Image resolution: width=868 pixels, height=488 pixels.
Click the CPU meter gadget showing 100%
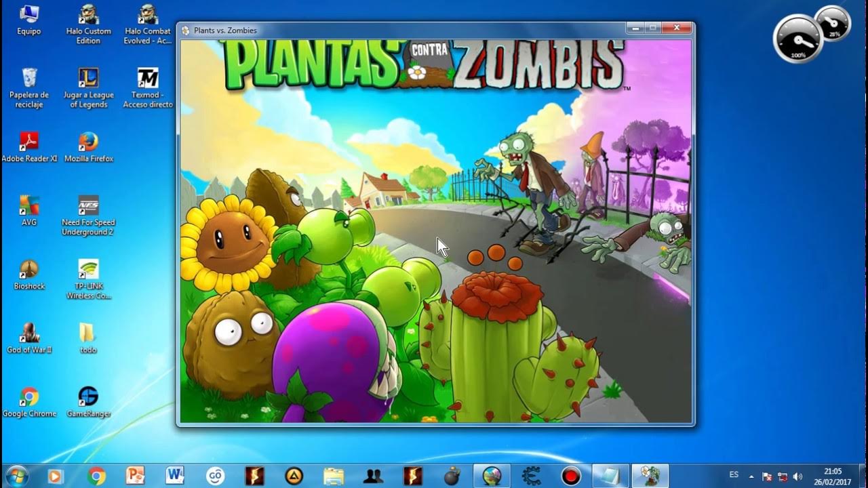(x=798, y=39)
